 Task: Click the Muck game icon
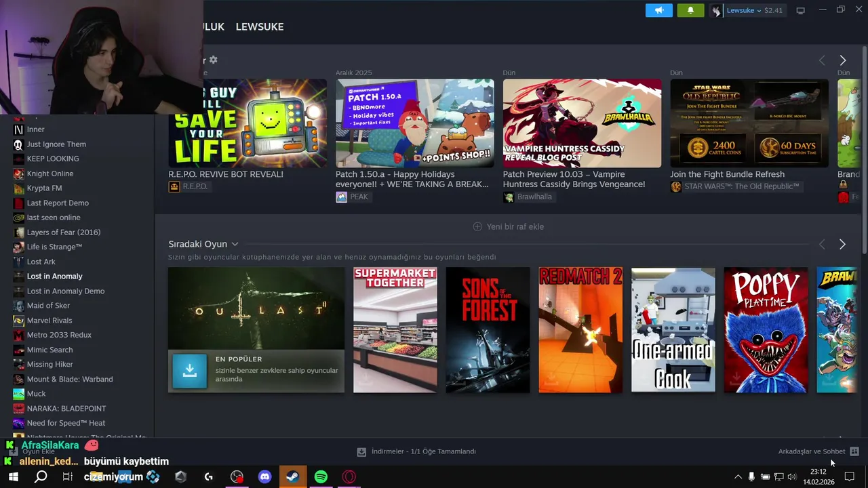[18, 394]
